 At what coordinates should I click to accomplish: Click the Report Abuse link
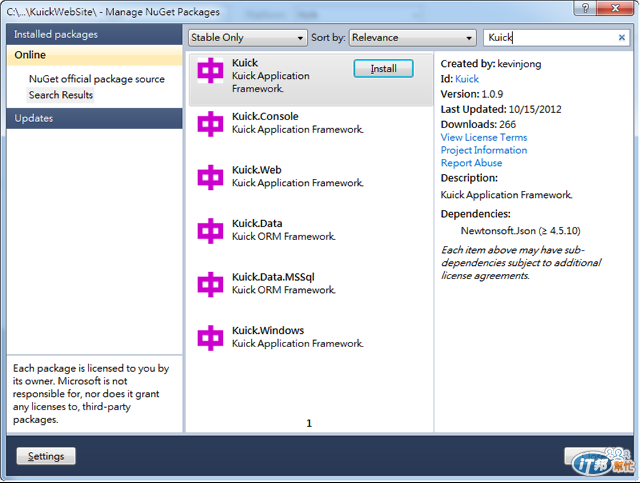click(x=471, y=163)
